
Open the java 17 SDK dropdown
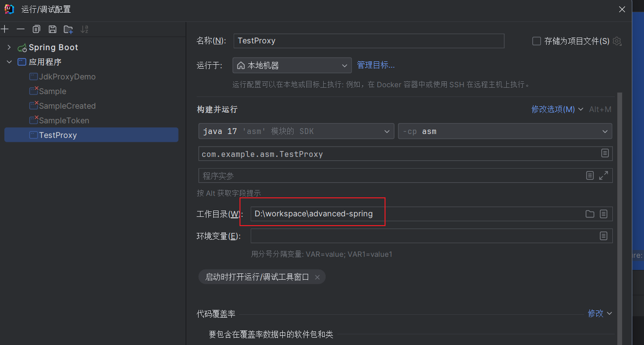pyautogui.click(x=296, y=131)
